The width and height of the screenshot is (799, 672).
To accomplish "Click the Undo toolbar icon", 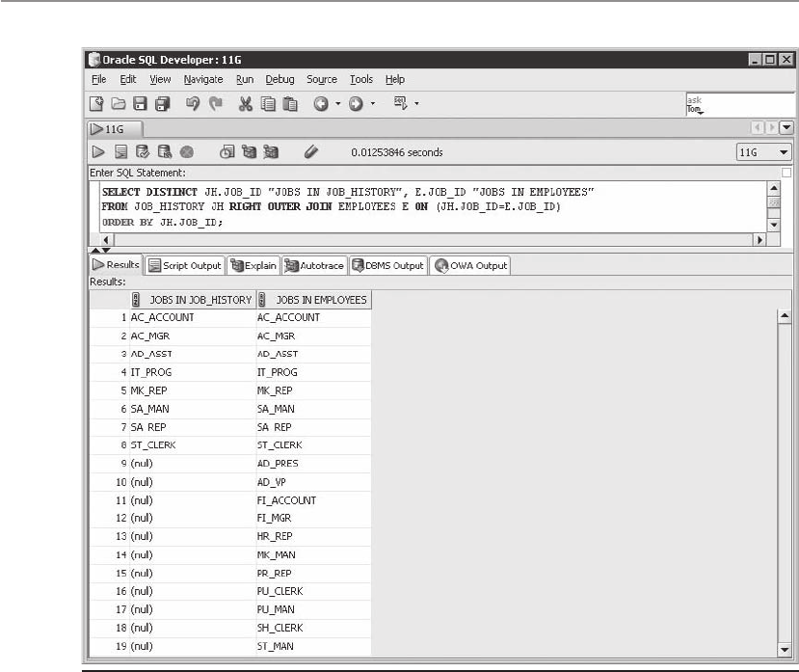I will pyautogui.click(x=193, y=104).
